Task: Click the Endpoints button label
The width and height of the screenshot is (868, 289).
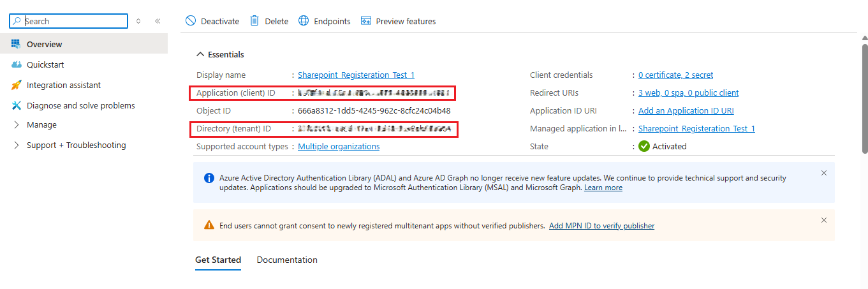Action: (x=332, y=21)
